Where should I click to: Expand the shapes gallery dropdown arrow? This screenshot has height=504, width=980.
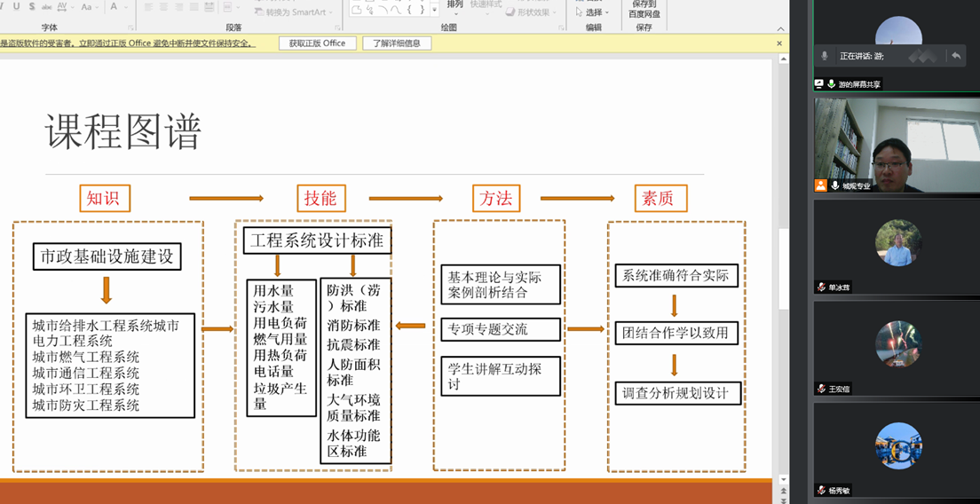point(434,11)
